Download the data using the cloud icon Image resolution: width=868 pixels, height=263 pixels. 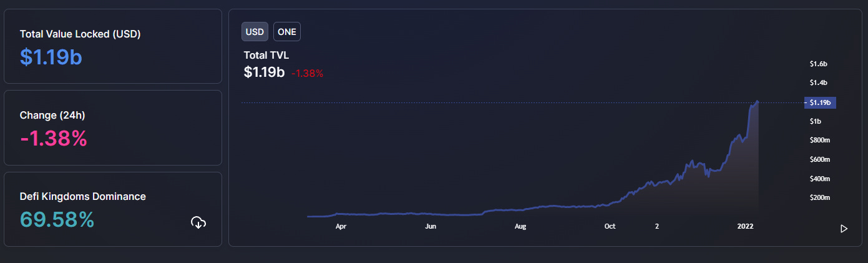tap(198, 222)
